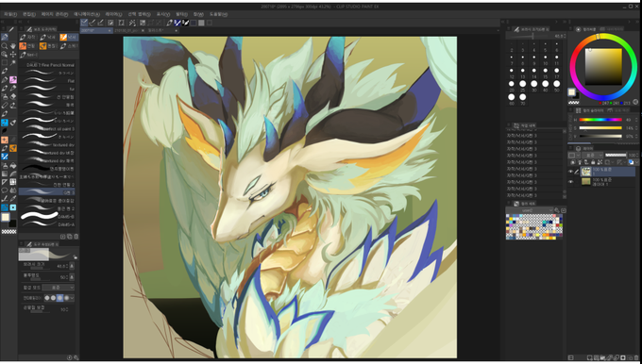Open the 파일 menu
Image resolution: width=642 pixels, height=364 pixels.
pos(9,14)
